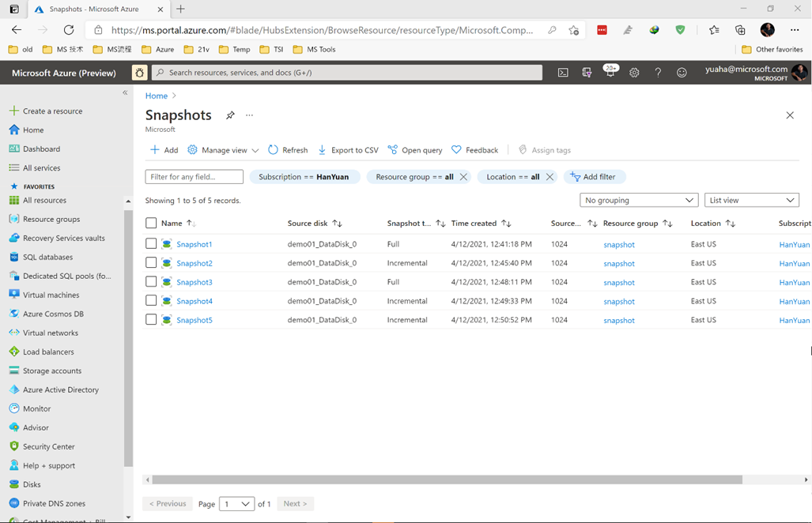The width and height of the screenshot is (812, 523).
Task: Open the Directory and subscription filter icon
Action: [x=587, y=73]
